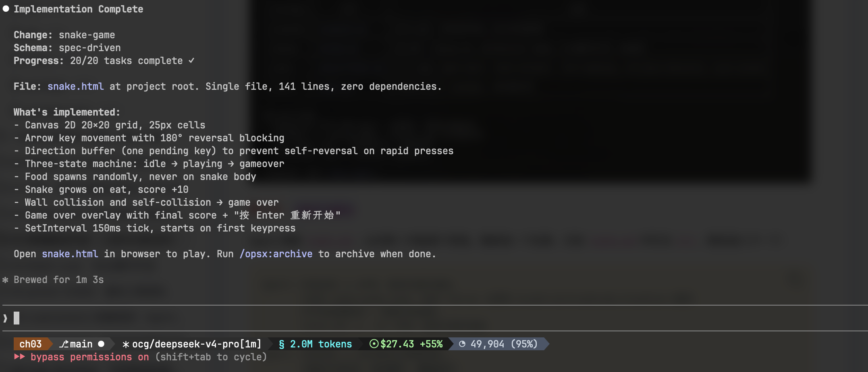The width and height of the screenshot is (868, 372).
Task: Click the ocg/deepseek-v4-pro[1m] model segment
Action: (197, 344)
